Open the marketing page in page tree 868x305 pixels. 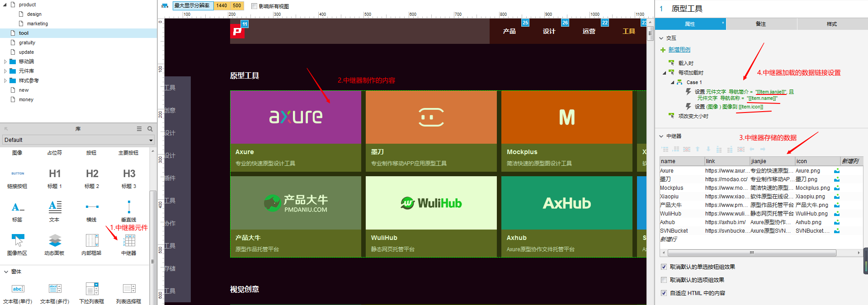coord(38,23)
